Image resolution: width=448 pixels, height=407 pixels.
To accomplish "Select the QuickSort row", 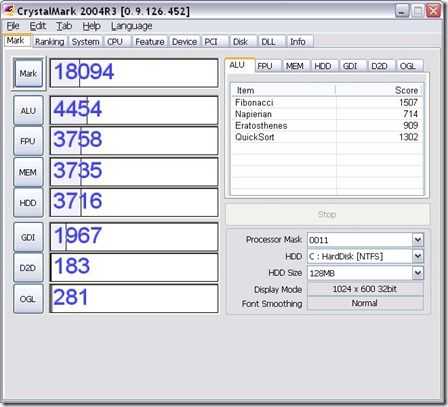I will tap(327, 137).
